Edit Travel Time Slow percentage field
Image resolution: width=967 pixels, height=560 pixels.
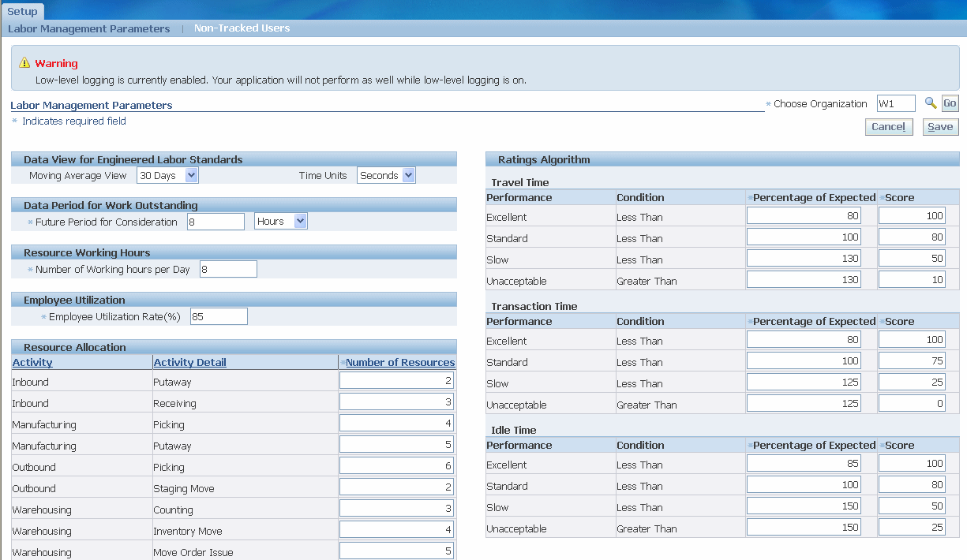pos(804,259)
